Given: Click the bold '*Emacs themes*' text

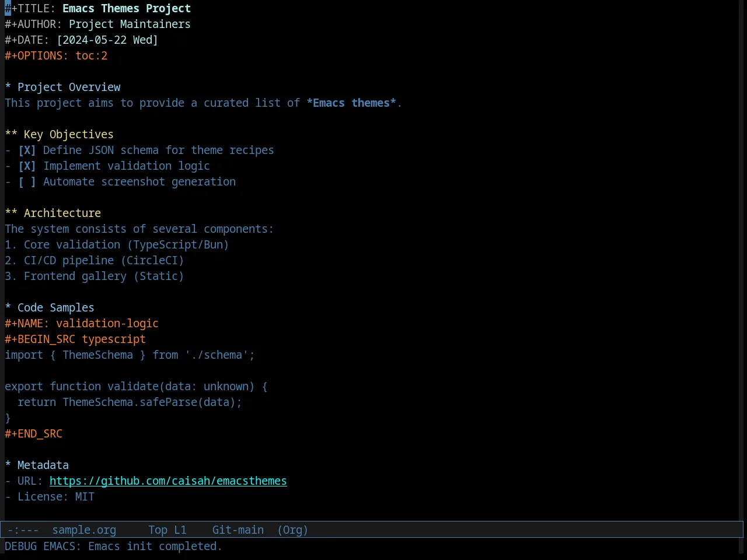Looking at the screenshot, I should tap(351, 103).
